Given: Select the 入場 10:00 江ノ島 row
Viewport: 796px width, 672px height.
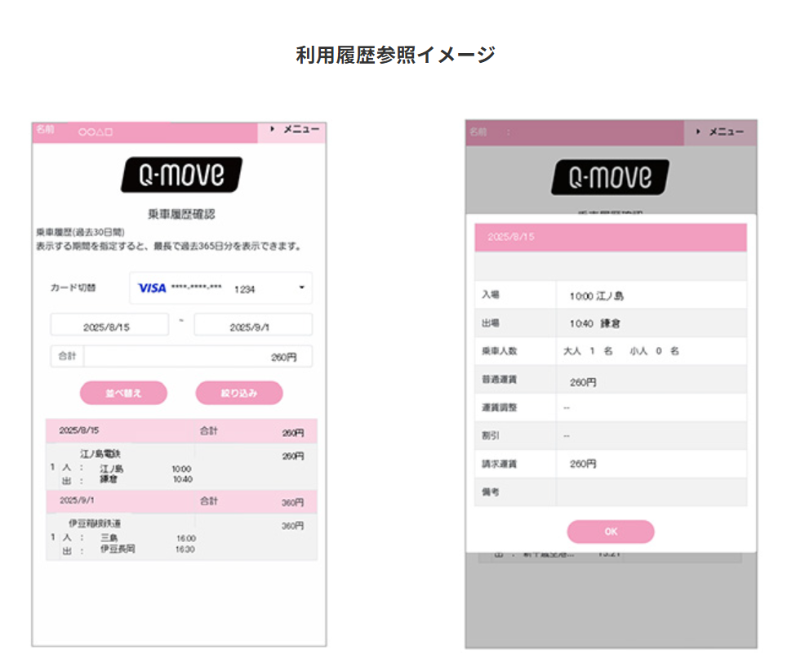Looking at the screenshot, I should click(x=611, y=296).
